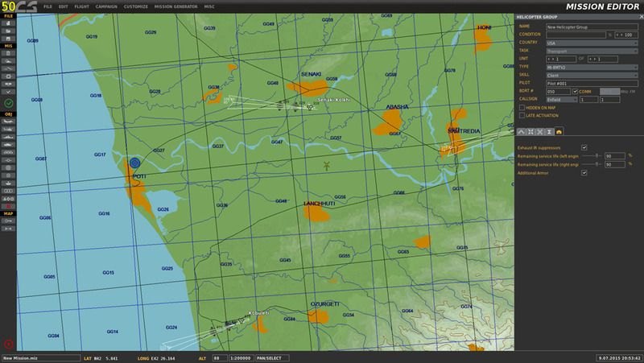Select the yellow helicopter unit on map
644x363 pixels.
click(327, 166)
